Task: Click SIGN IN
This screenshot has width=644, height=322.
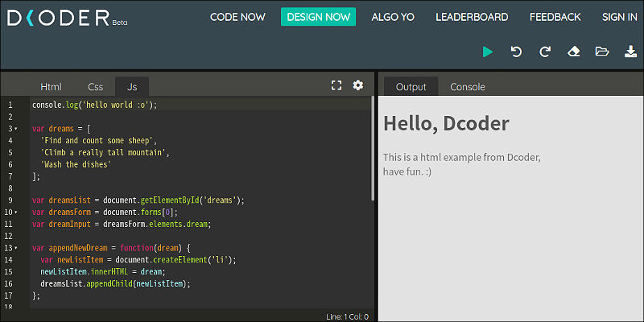Action: pyautogui.click(x=619, y=17)
